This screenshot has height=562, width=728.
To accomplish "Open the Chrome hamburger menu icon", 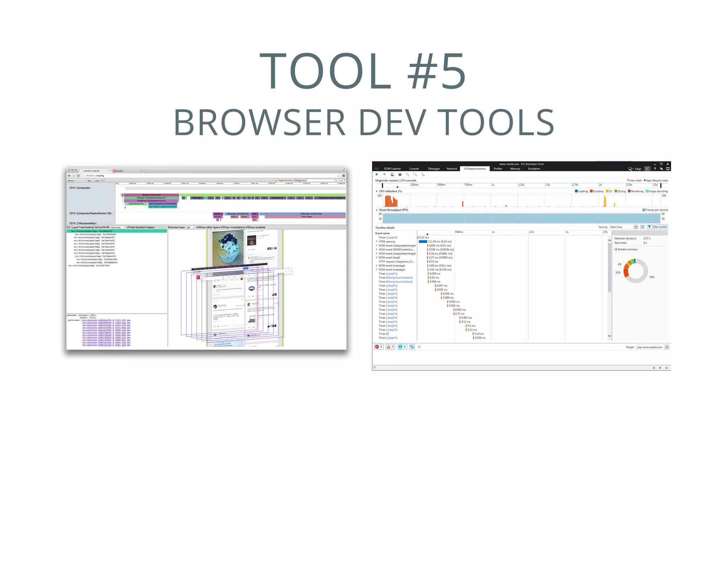I will coord(343,175).
